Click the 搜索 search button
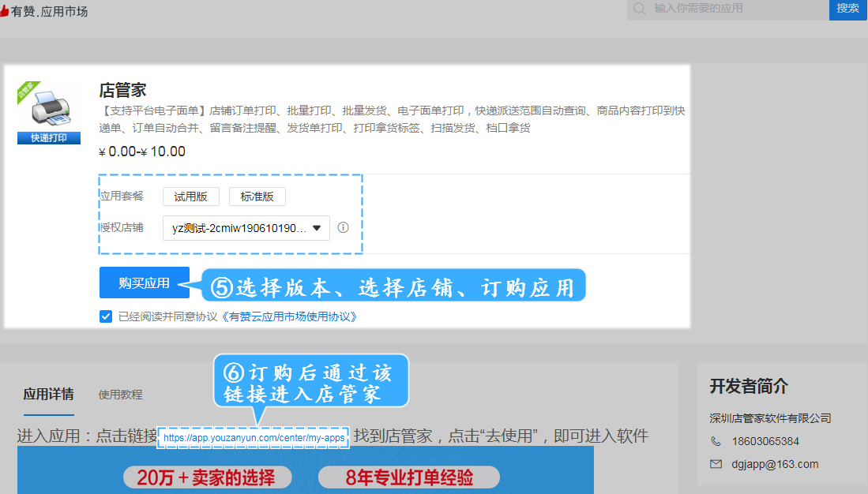Screen dimensions: 868x494 847,9
